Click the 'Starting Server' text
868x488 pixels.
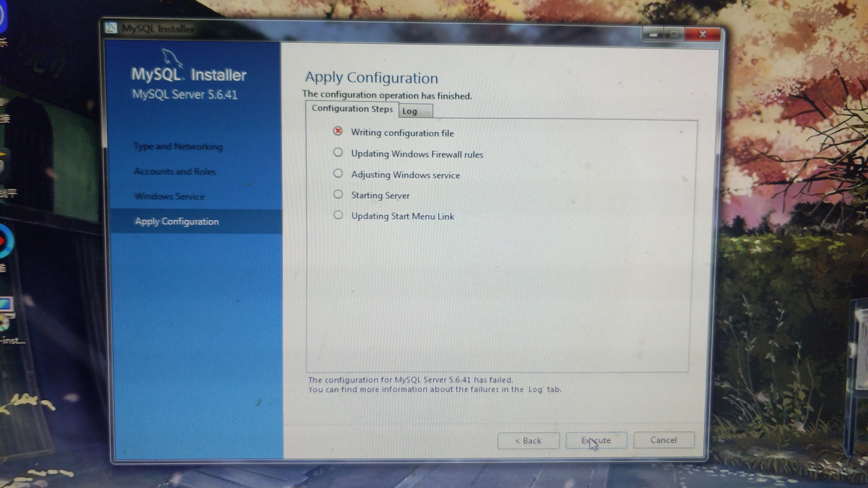point(380,195)
